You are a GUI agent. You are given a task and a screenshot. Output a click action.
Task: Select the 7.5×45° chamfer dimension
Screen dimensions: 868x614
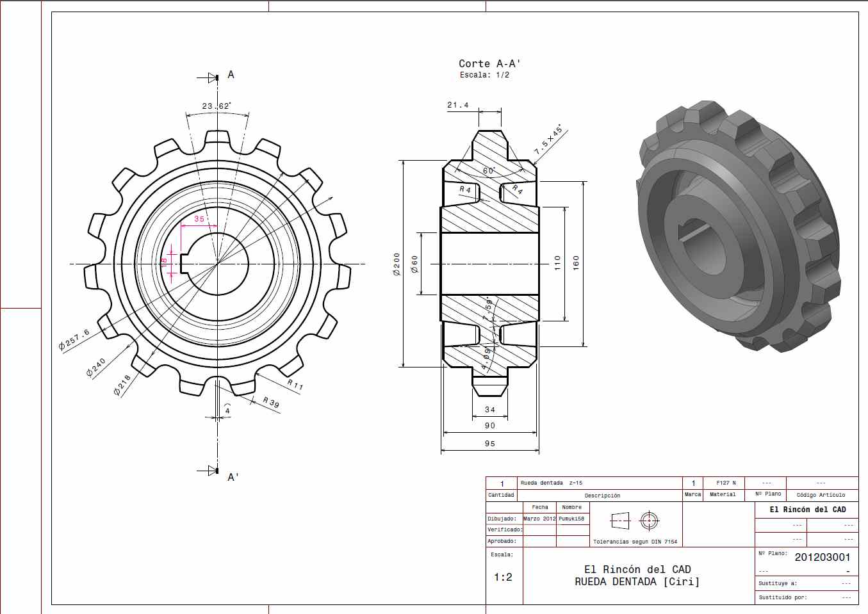(x=548, y=140)
